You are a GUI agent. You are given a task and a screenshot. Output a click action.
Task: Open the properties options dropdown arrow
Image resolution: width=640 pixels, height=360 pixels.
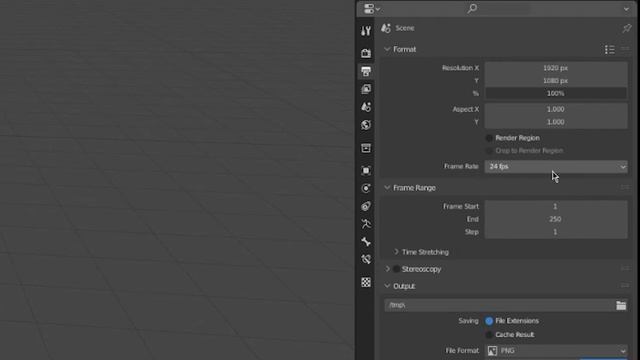[x=626, y=9]
